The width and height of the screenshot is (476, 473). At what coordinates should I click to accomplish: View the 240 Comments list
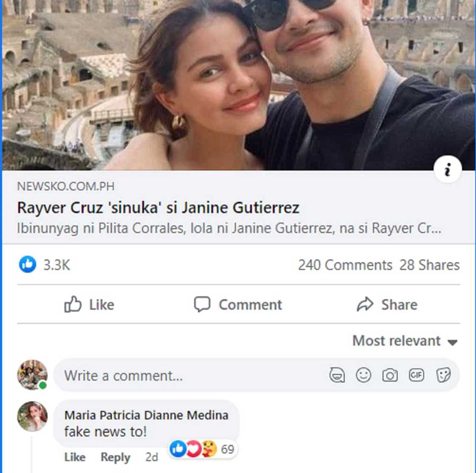click(345, 264)
